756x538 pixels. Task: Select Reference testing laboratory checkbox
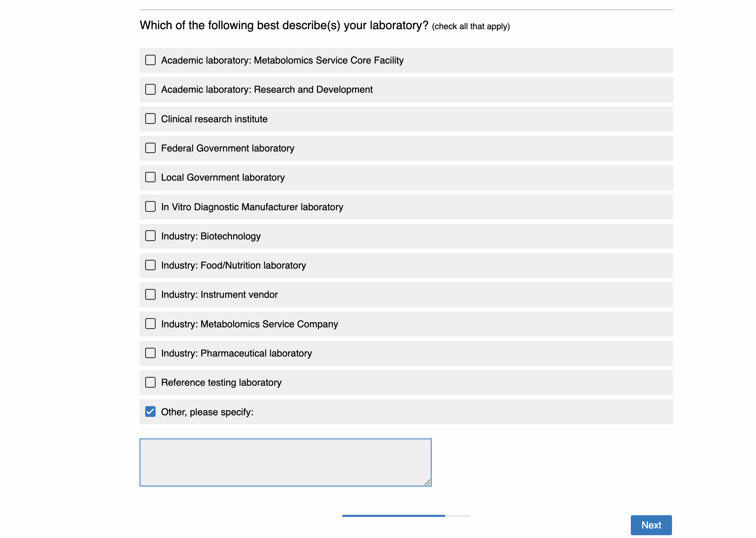pyautogui.click(x=150, y=383)
